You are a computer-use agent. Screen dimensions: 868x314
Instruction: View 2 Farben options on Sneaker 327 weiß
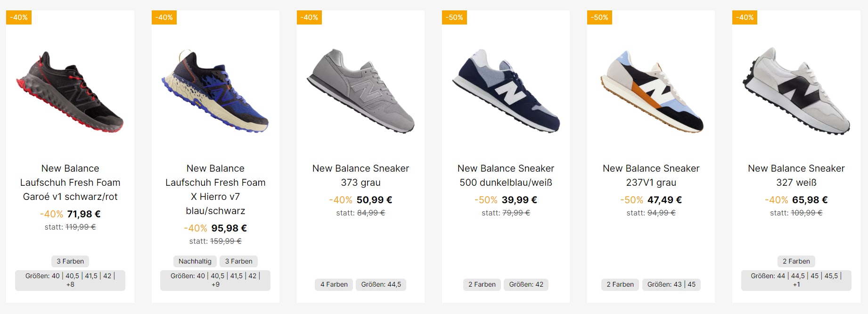click(796, 261)
